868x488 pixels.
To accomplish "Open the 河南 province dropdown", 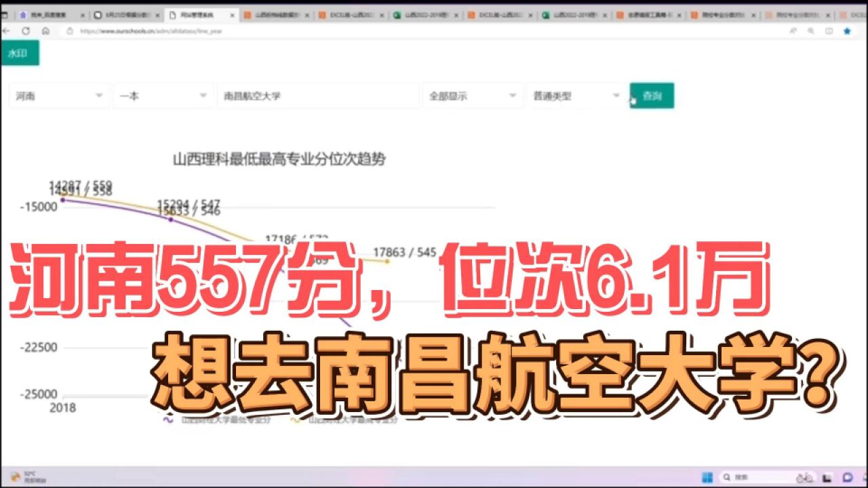I will [60, 96].
